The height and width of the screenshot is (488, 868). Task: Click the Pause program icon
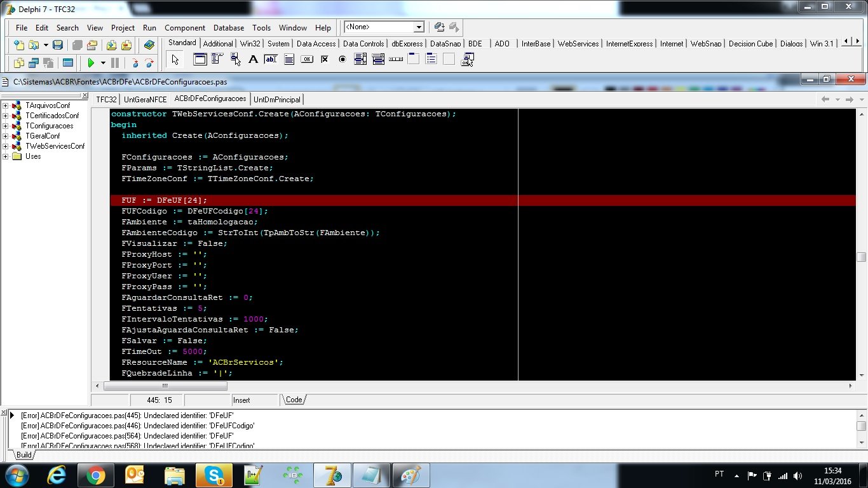tap(115, 63)
